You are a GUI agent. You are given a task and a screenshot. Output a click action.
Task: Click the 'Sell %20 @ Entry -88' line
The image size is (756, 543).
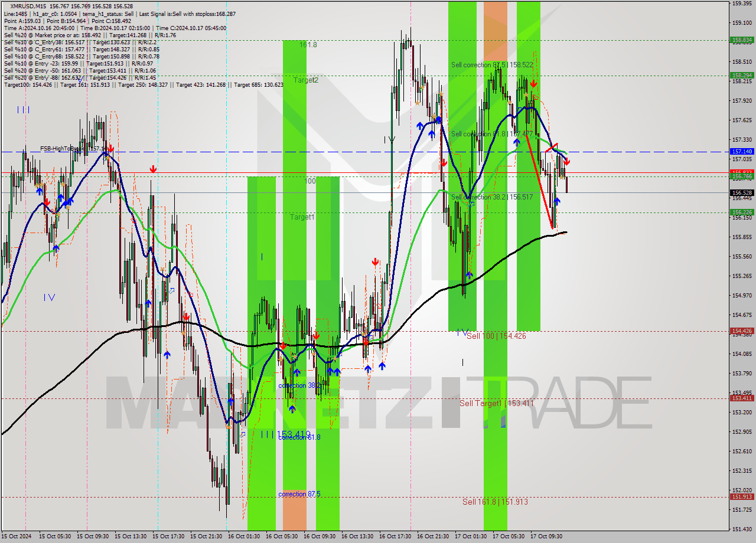[x=80, y=77]
